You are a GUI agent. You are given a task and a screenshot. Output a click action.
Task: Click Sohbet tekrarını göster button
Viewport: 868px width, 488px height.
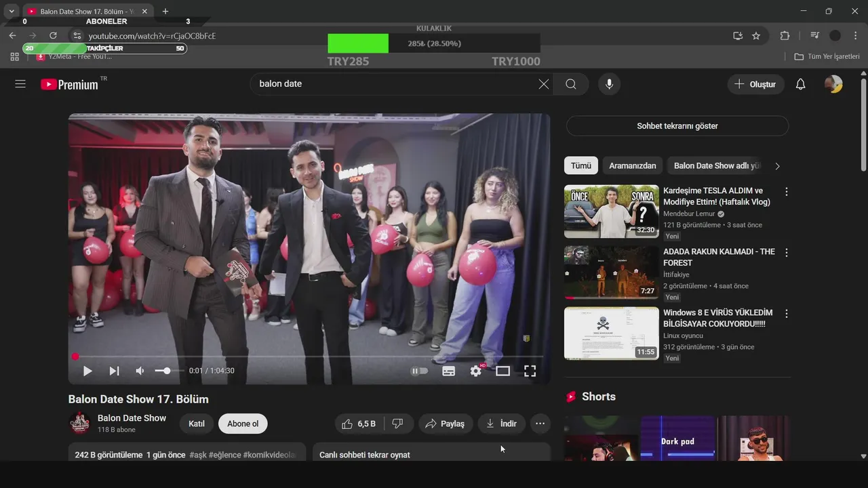(677, 126)
